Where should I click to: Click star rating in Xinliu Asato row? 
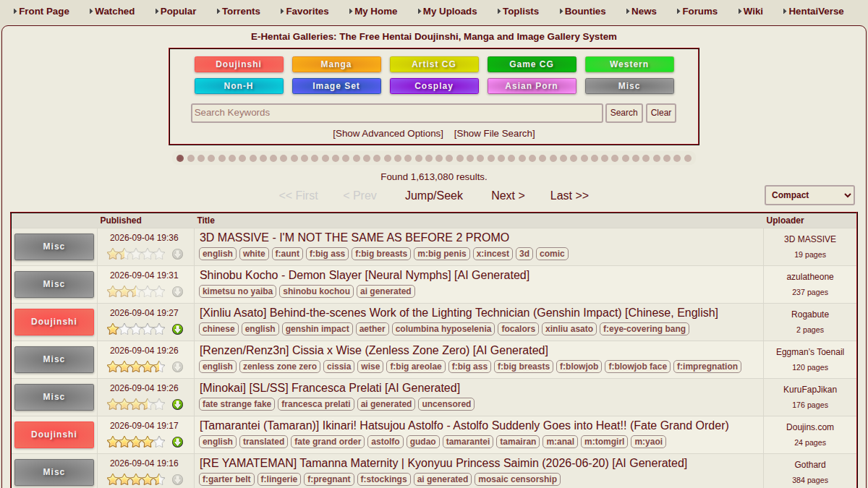pyautogui.click(x=136, y=329)
